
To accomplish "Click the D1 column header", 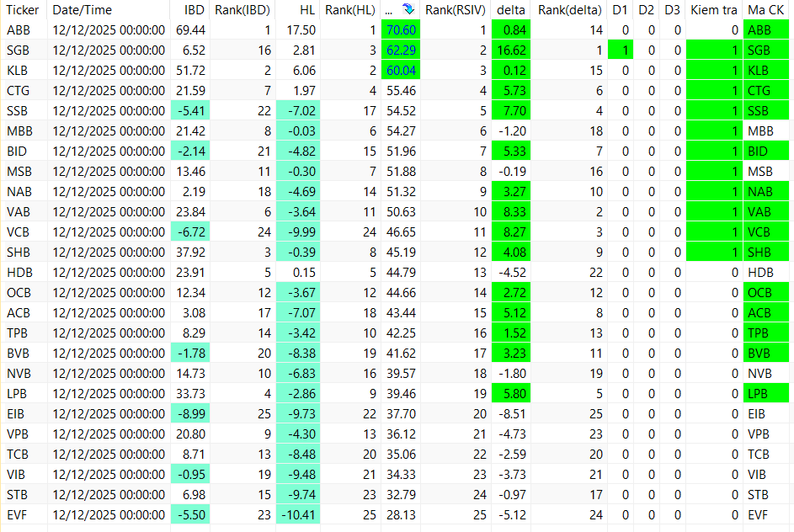I will click(x=620, y=9).
